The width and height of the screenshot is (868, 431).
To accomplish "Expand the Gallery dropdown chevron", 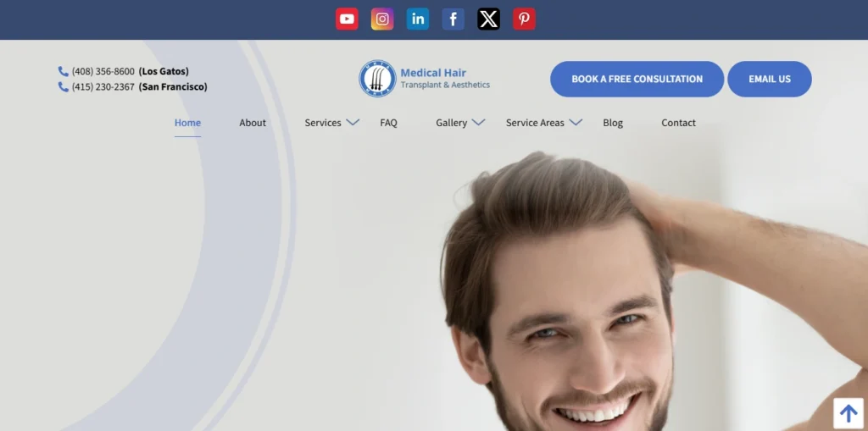I will [479, 122].
